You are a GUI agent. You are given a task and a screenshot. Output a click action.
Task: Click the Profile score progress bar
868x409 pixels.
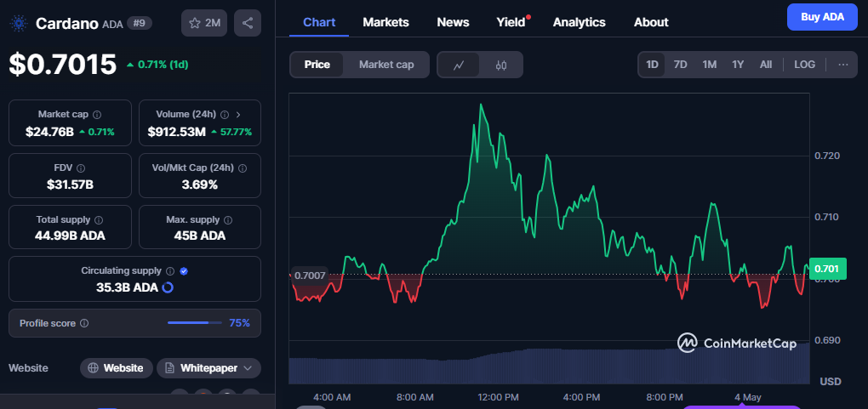(196, 322)
